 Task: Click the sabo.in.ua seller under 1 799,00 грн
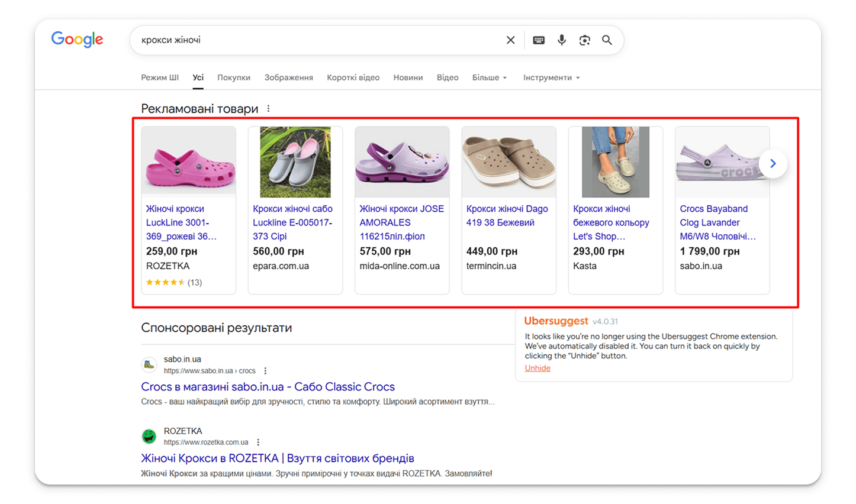[x=701, y=266]
